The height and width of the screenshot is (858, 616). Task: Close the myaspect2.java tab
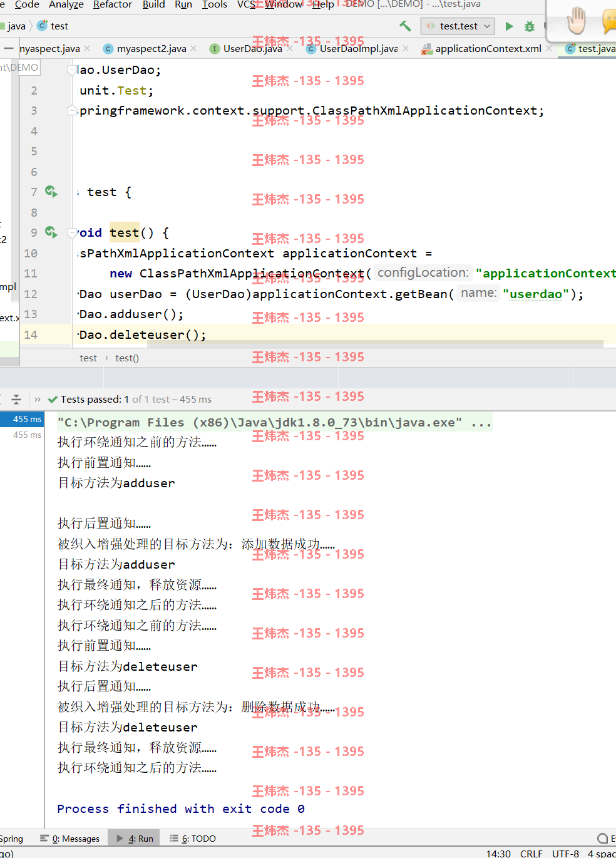pos(194,48)
